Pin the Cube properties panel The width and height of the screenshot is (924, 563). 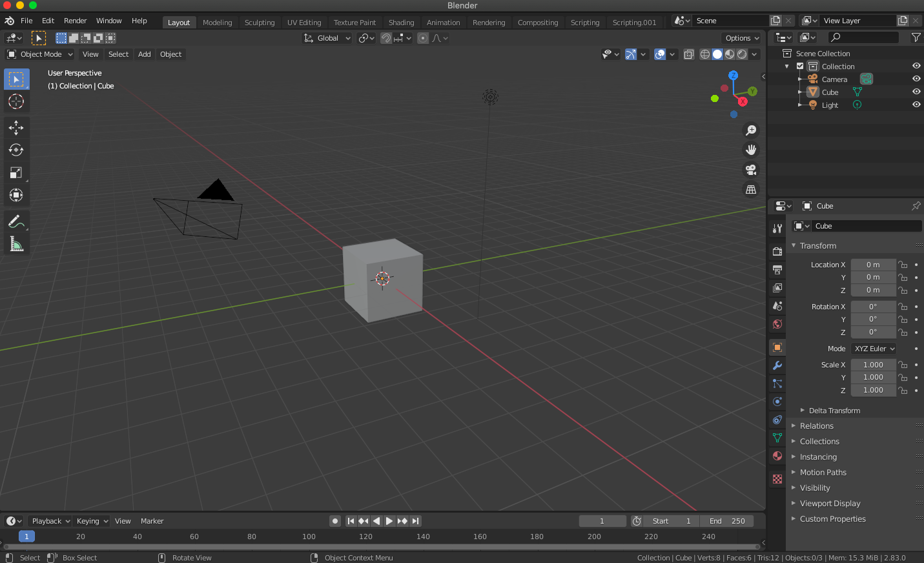tap(916, 206)
